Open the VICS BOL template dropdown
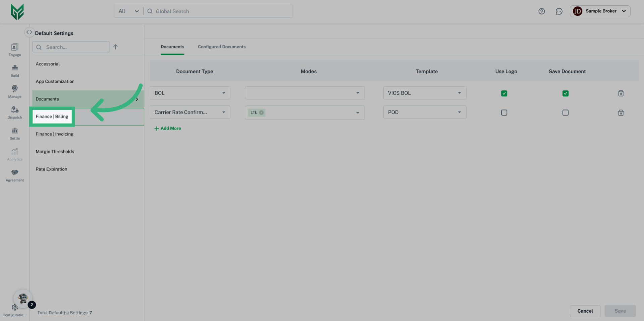644x321 pixels. [x=459, y=93]
